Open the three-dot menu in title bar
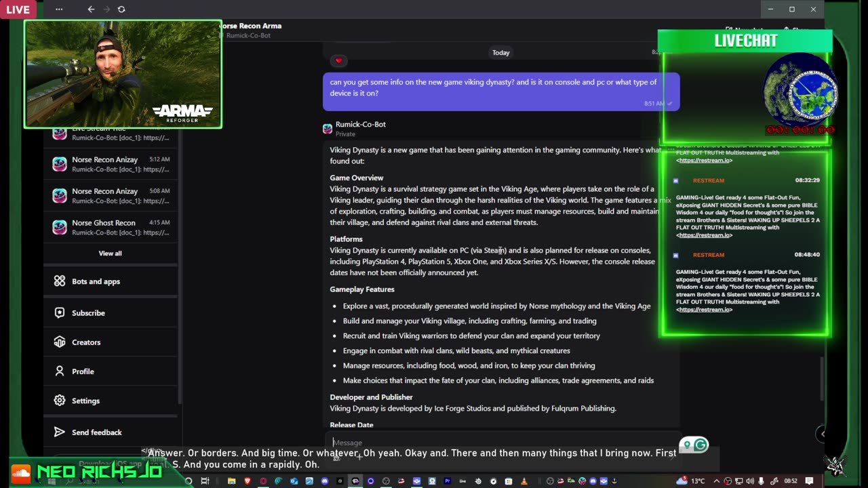This screenshot has height=488, width=868. [x=59, y=9]
